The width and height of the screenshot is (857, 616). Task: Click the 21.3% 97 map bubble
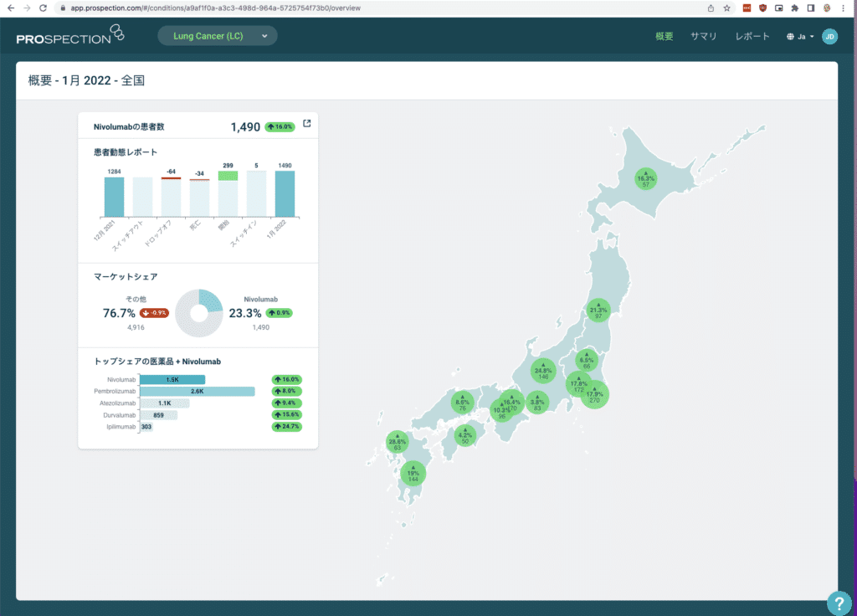coord(598,311)
